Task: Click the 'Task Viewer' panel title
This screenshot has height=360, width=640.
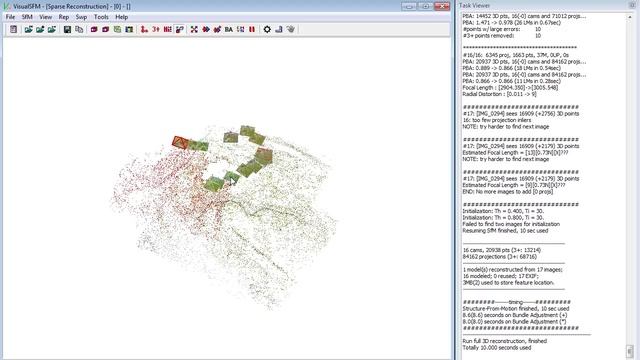Action: point(474,5)
